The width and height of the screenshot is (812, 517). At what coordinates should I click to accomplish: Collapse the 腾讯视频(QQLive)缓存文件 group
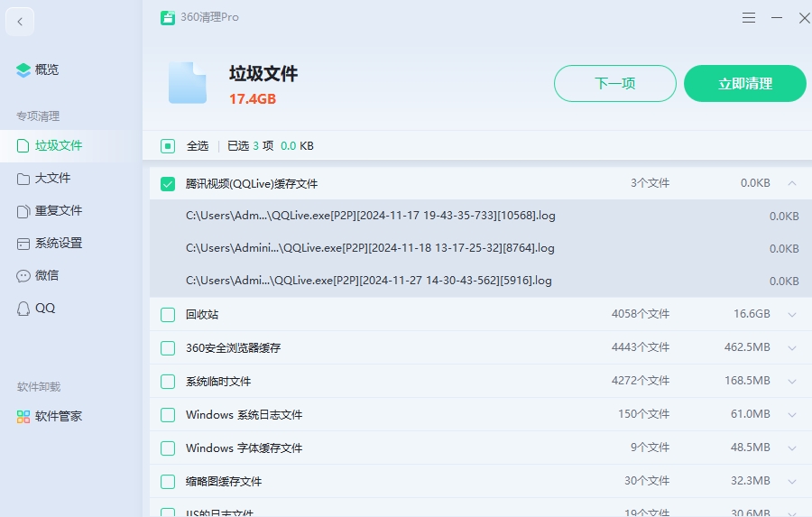point(792,183)
